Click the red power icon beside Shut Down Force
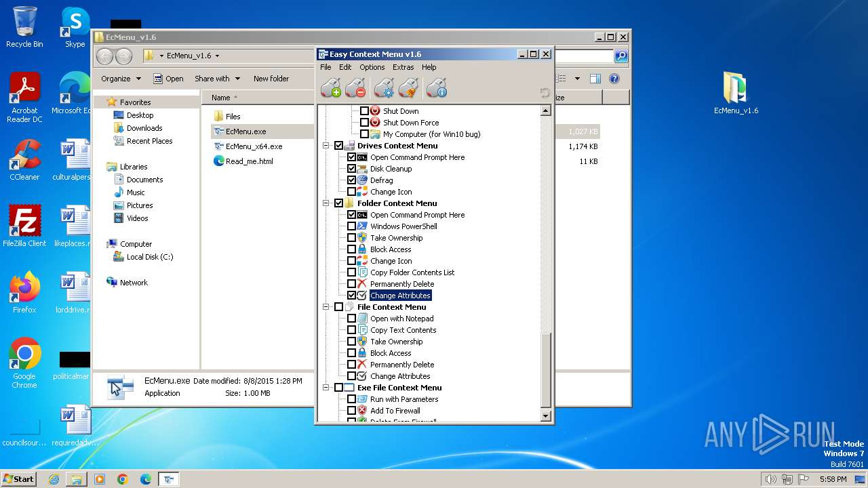Viewport: 868px width, 488px height. click(375, 123)
